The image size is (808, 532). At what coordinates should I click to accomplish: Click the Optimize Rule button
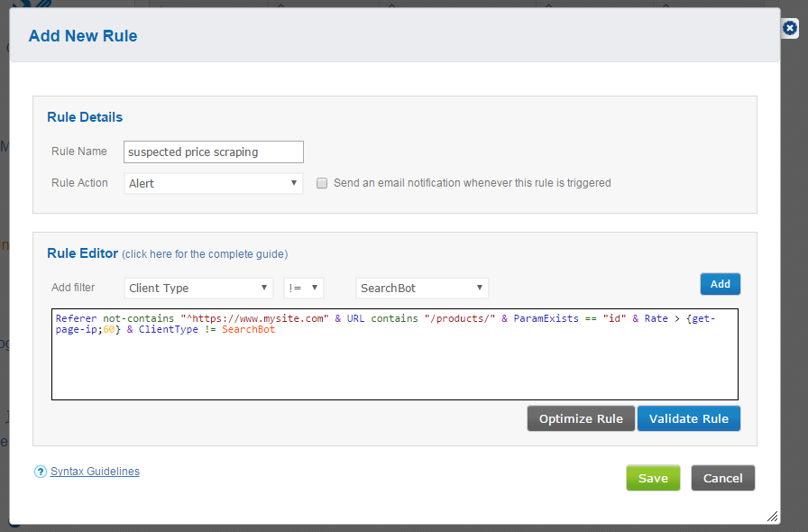pos(581,418)
